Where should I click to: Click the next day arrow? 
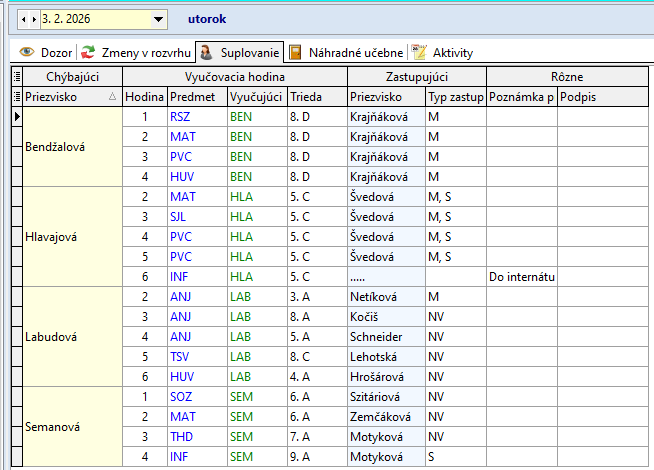click(x=34, y=19)
